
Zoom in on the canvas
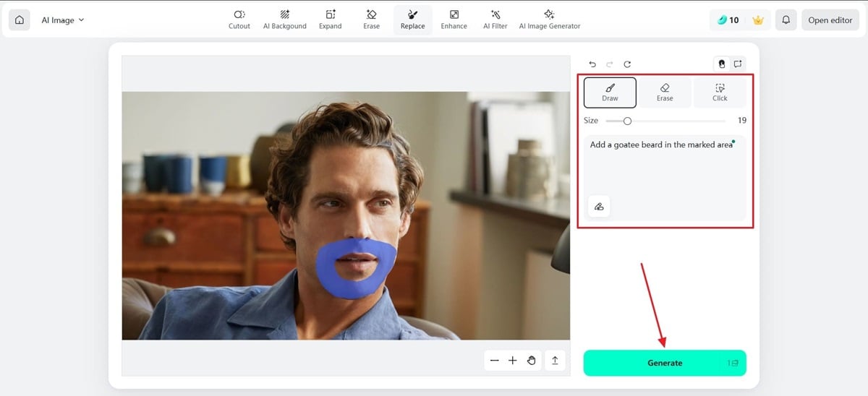tap(512, 360)
